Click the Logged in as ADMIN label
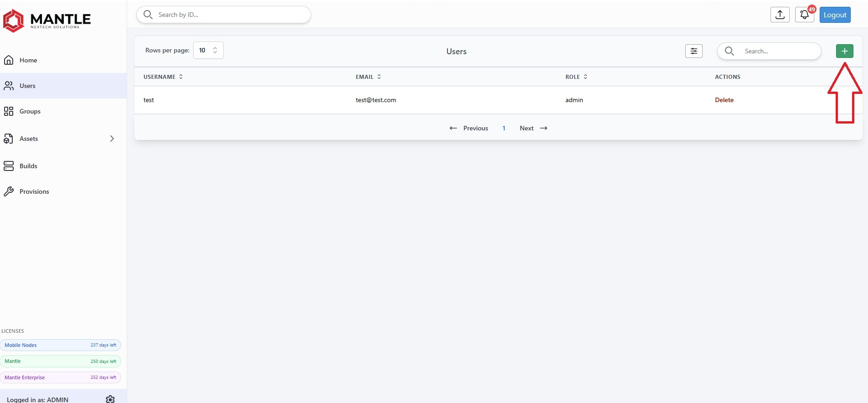868x403 pixels. click(x=38, y=399)
